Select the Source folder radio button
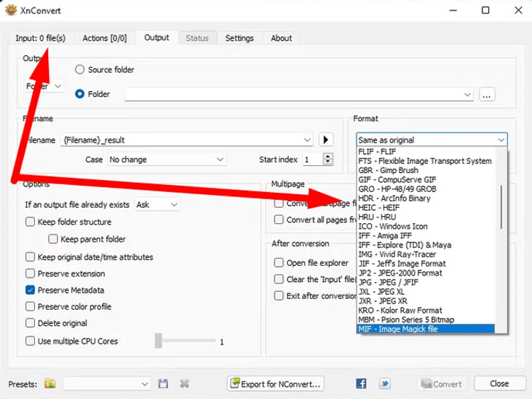532x399 pixels. tap(80, 69)
